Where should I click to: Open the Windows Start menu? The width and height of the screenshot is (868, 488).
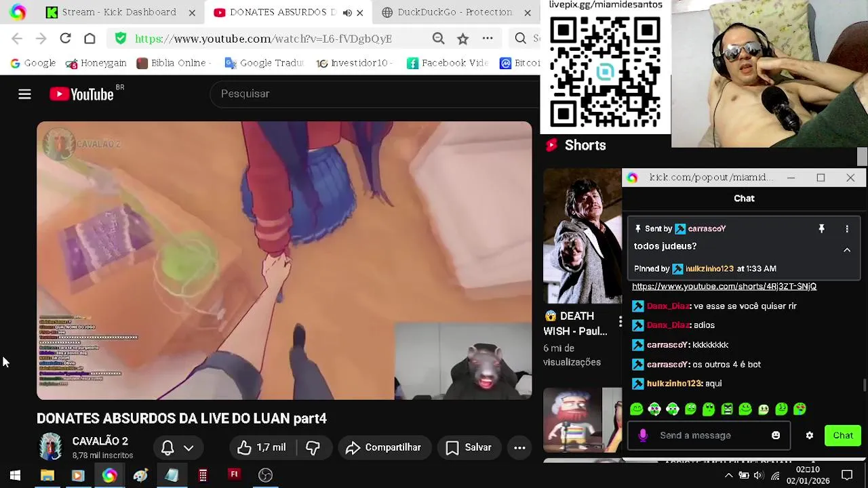15,476
